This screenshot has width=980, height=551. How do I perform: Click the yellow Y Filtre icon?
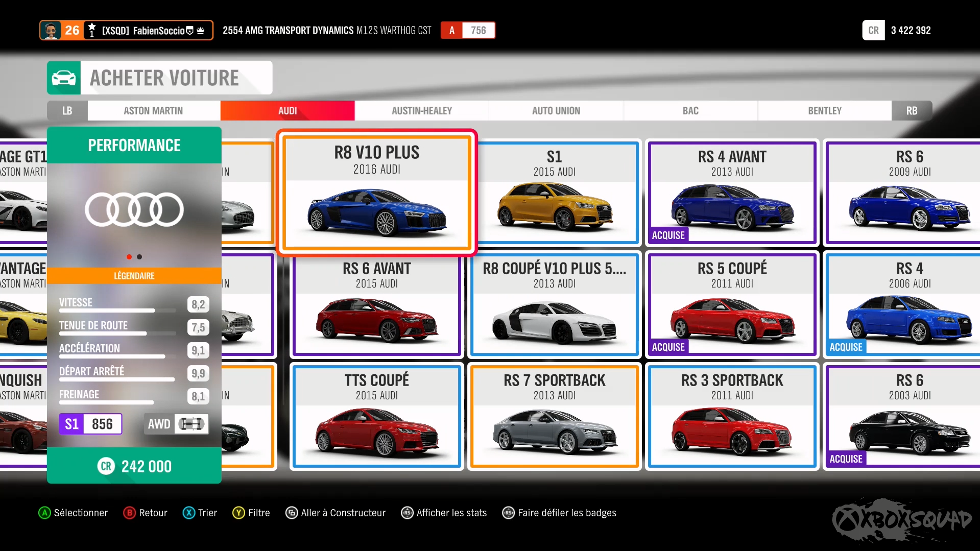tap(238, 513)
